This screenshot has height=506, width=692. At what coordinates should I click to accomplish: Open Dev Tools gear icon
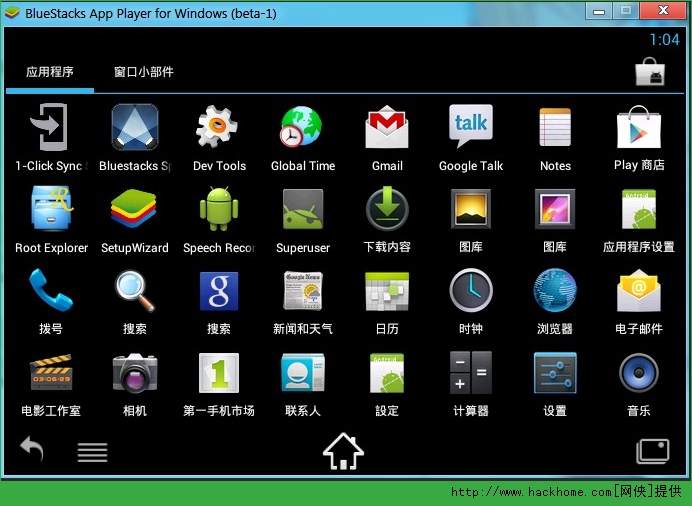pyautogui.click(x=217, y=126)
